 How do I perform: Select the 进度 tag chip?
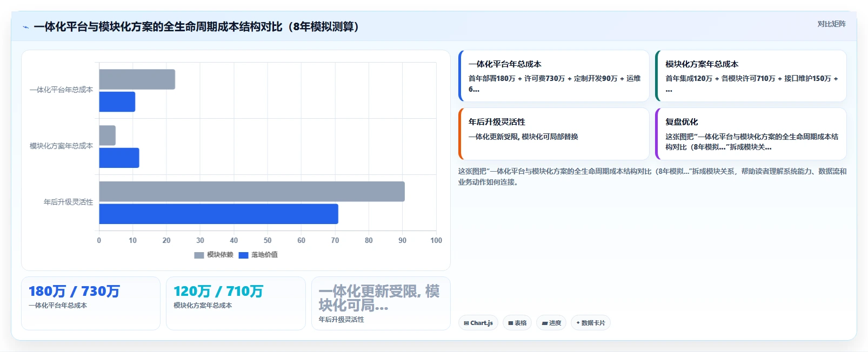[x=551, y=323]
